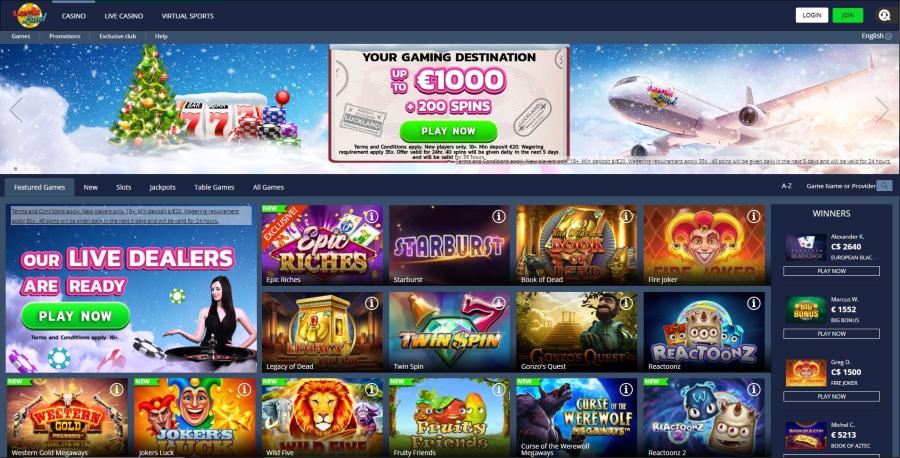Open the Live Casino menu
900x458 pixels.
pos(124,16)
